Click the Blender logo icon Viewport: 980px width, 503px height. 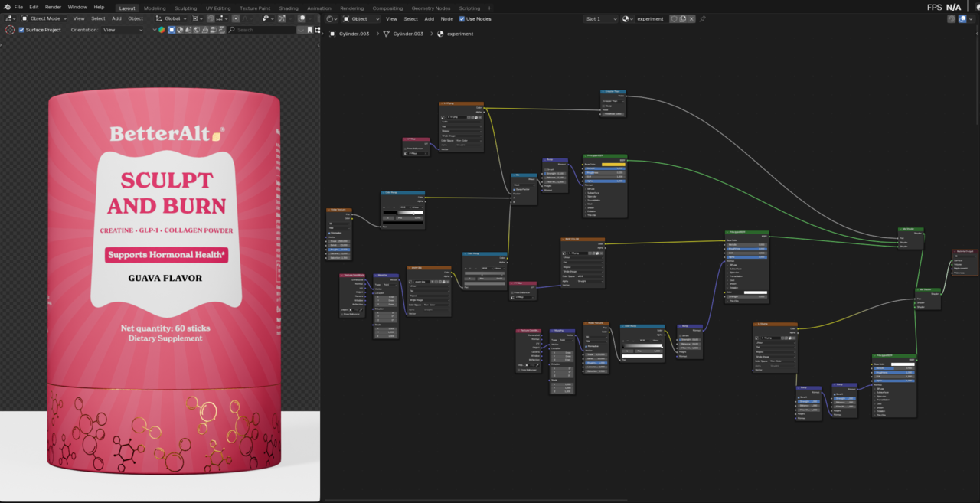click(7, 7)
